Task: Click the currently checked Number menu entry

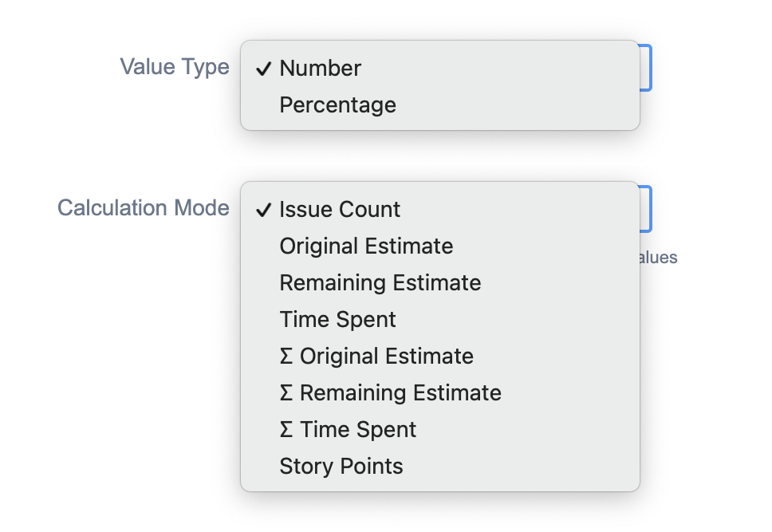Action: click(320, 68)
